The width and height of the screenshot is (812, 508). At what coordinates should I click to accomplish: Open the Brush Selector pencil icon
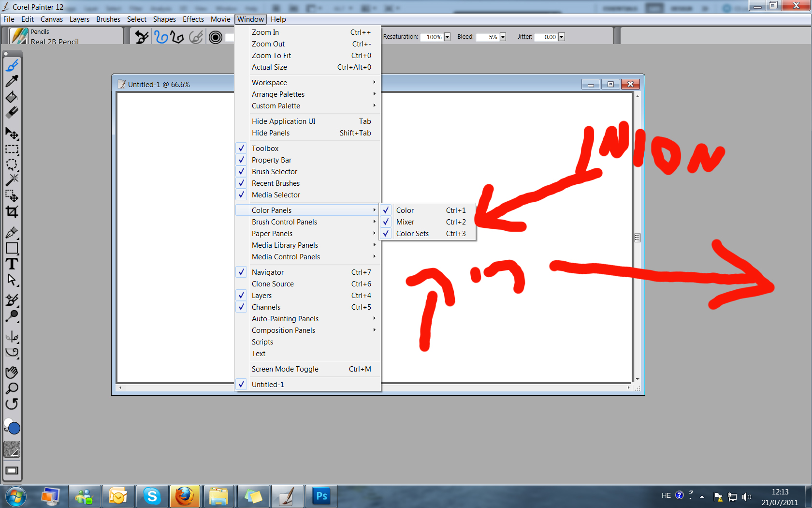pyautogui.click(x=19, y=36)
